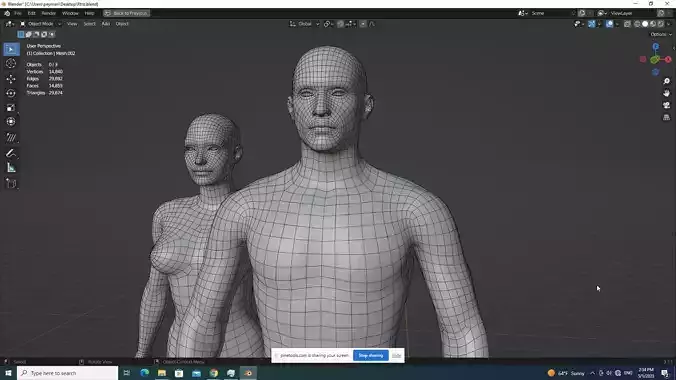The image size is (676, 380).
Task: Set selection mode to subtract
Action: click(x=36, y=35)
